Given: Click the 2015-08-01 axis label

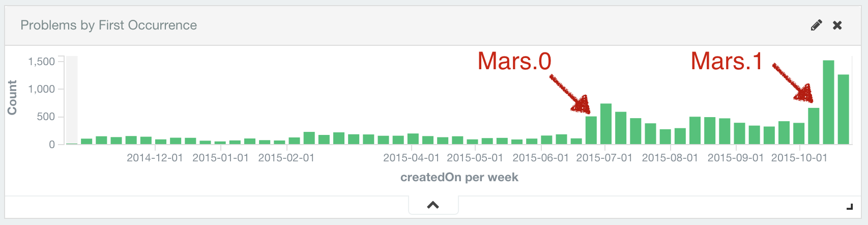Looking at the screenshot, I should coord(670,158).
